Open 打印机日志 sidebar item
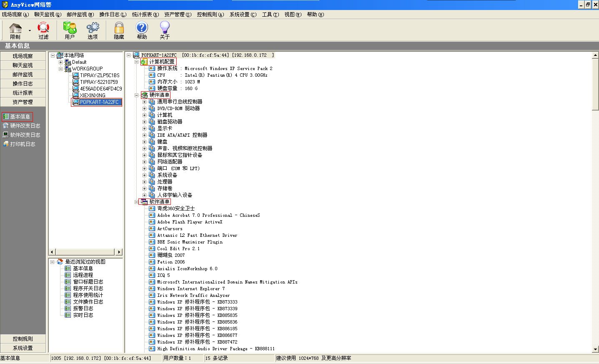The image size is (599, 364). click(x=19, y=144)
